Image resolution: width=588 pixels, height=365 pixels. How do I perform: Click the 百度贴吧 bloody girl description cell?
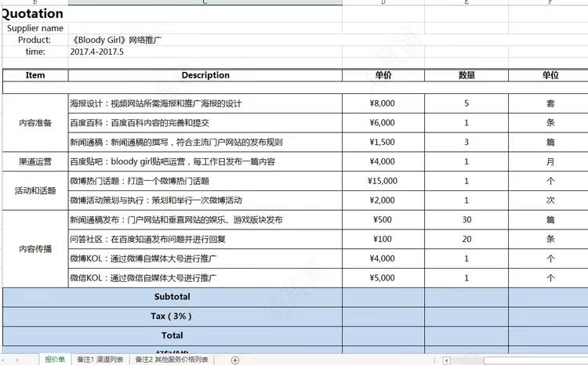coord(205,161)
